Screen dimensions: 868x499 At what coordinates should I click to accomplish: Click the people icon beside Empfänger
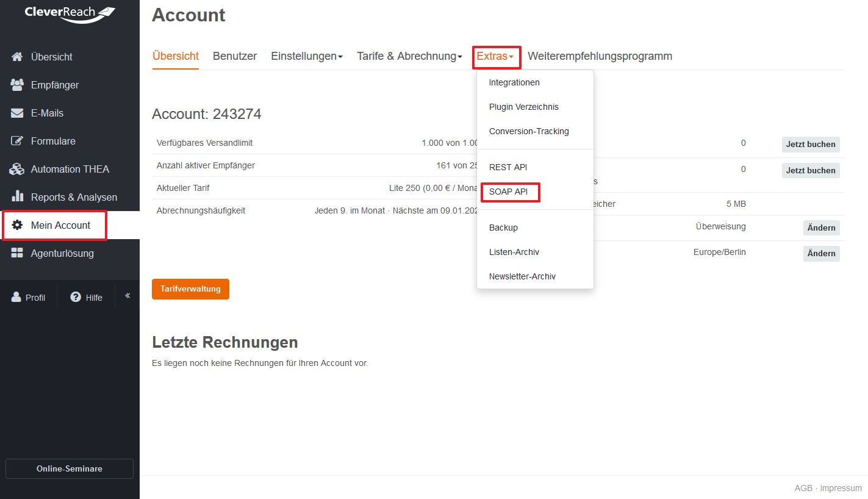(x=17, y=85)
